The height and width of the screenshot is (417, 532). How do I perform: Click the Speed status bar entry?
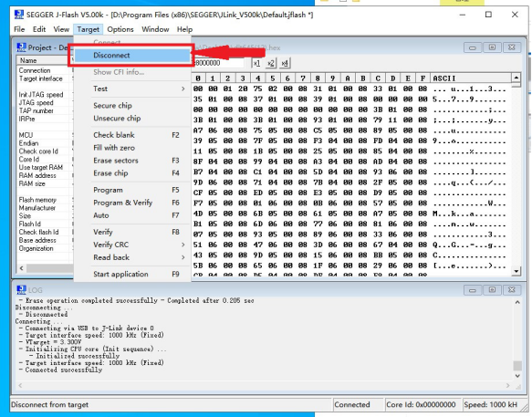coord(491,404)
